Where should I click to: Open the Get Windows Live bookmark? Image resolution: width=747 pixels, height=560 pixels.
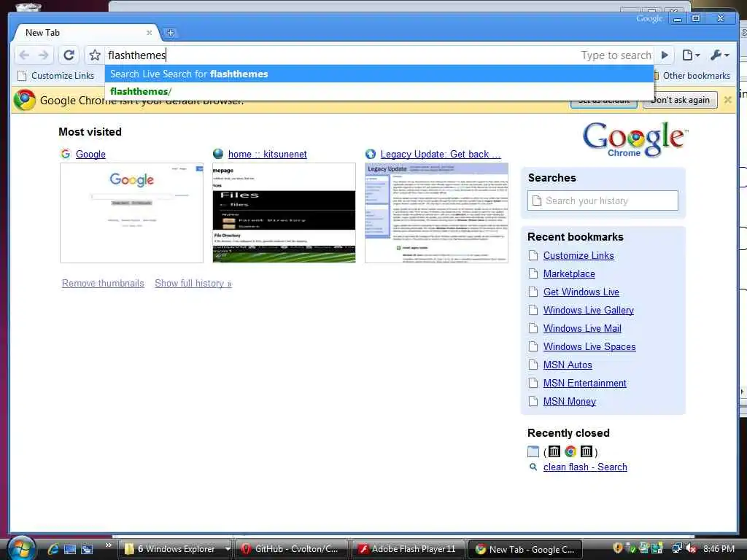pos(581,292)
